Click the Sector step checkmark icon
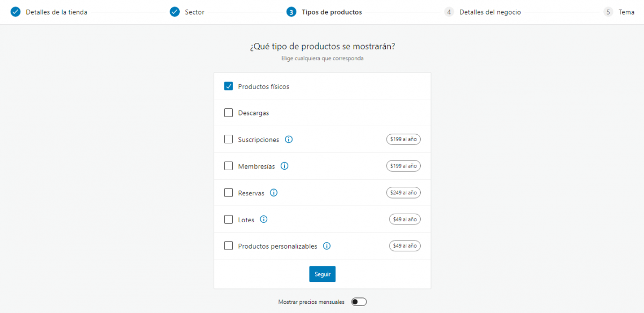Image resolution: width=644 pixels, height=313 pixels. [x=174, y=12]
